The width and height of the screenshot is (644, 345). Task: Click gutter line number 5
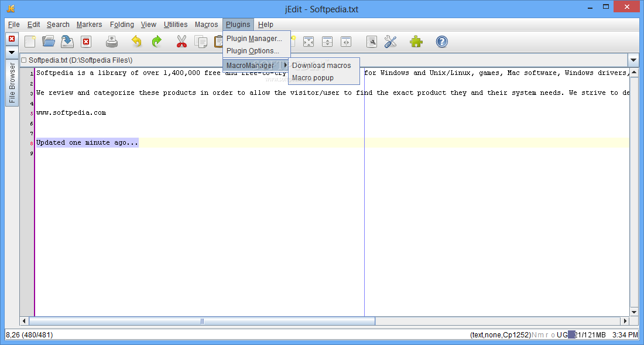pyautogui.click(x=32, y=114)
